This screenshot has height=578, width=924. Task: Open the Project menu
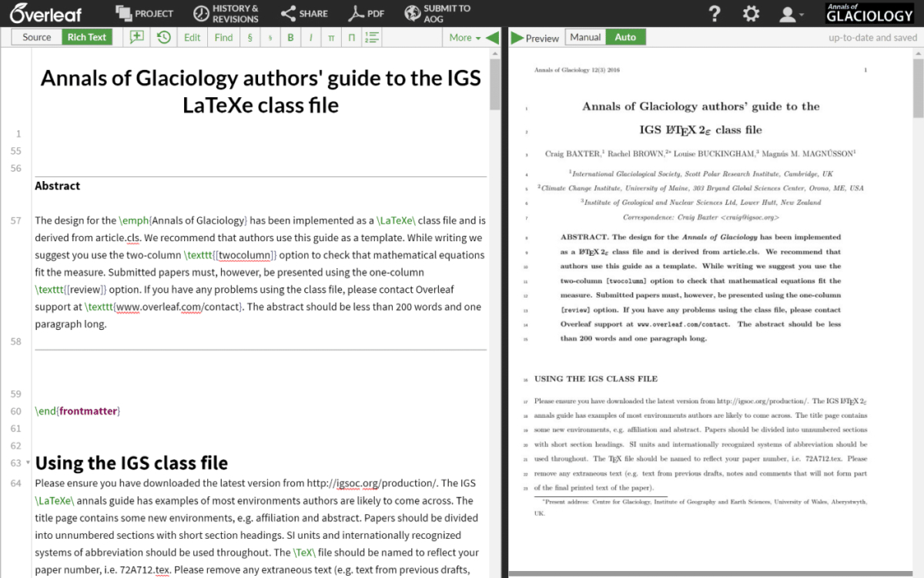click(145, 14)
